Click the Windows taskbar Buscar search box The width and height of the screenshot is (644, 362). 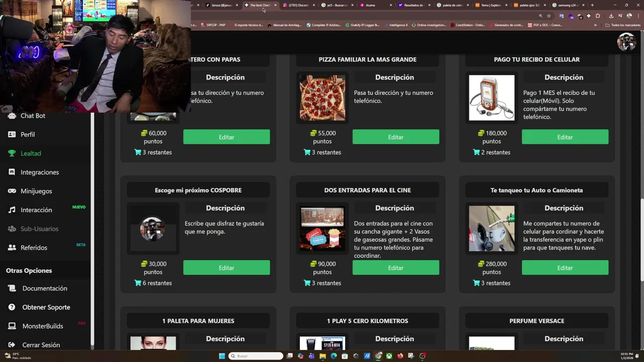tap(256, 356)
